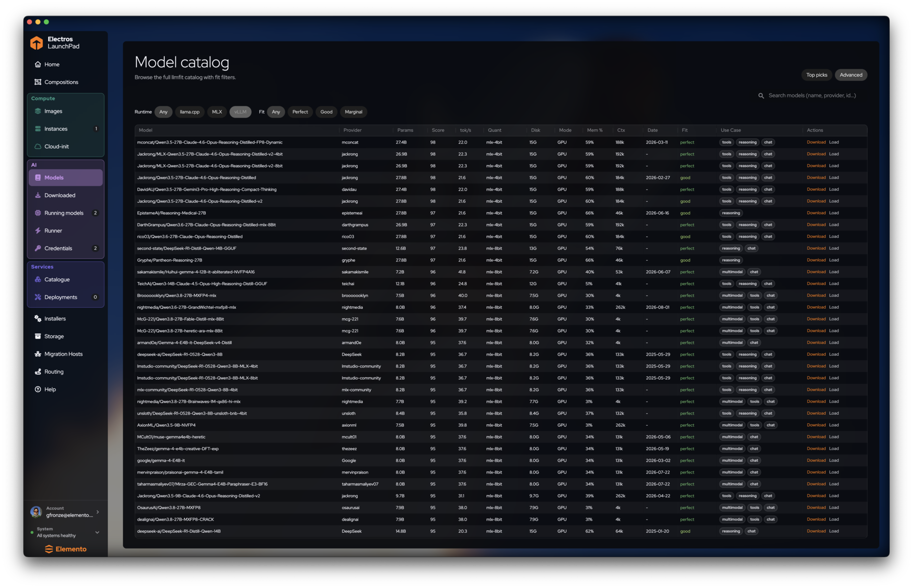Open Storage box icon
The width and height of the screenshot is (913, 588).
[38, 337]
